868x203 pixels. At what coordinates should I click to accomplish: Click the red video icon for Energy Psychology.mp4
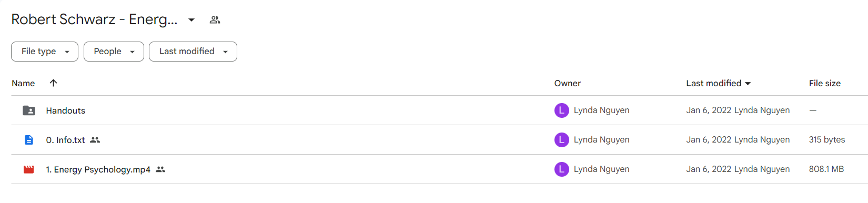[29, 169]
